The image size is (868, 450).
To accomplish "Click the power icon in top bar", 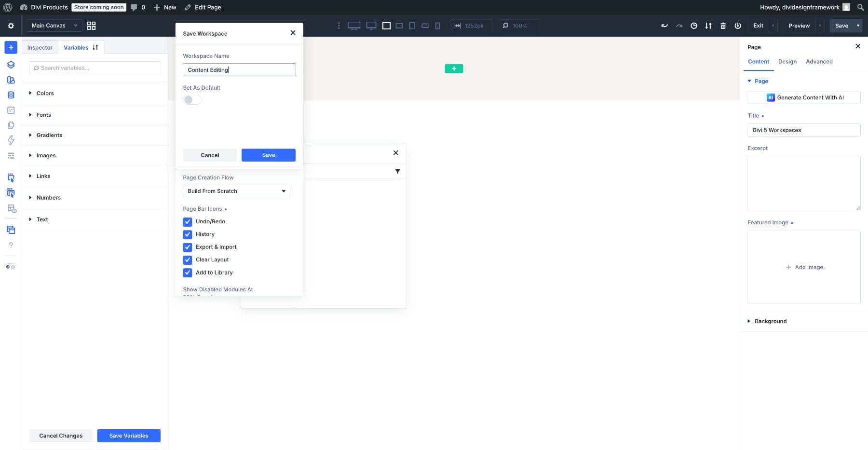I will click(x=737, y=26).
